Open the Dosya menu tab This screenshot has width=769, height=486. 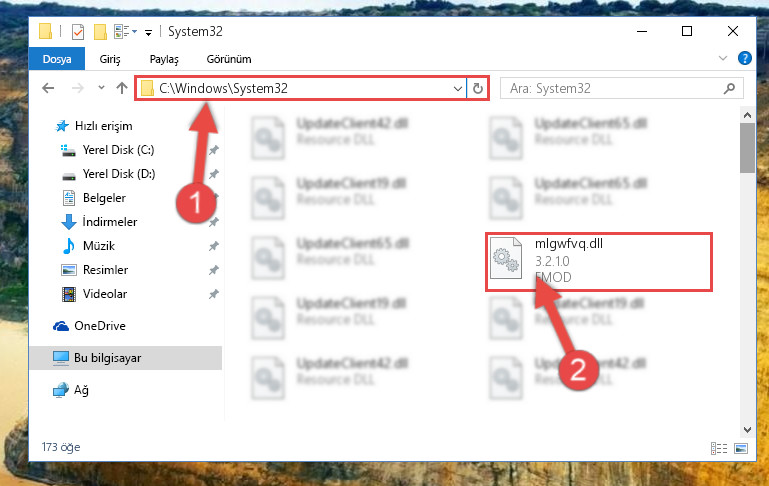click(x=57, y=59)
